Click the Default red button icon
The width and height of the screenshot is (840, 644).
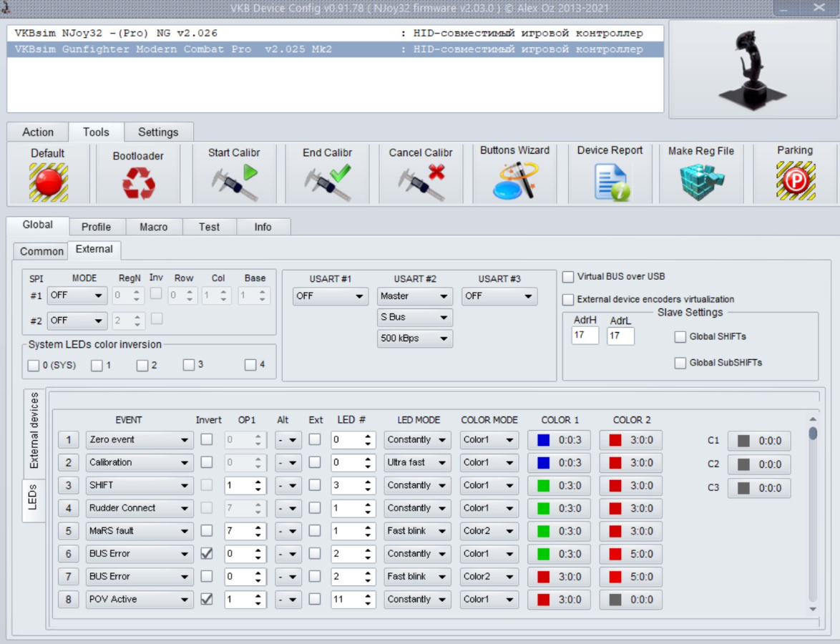pos(48,182)
